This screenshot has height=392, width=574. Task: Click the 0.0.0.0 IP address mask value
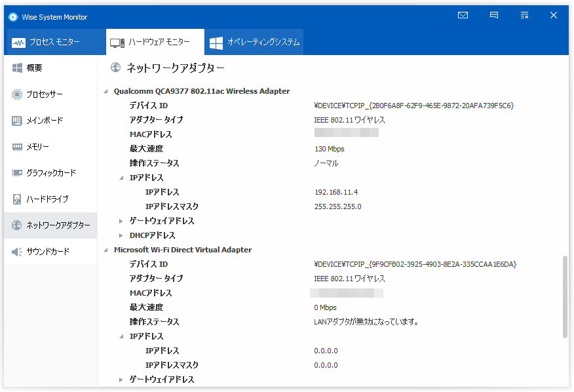click(x=326, y=365)
